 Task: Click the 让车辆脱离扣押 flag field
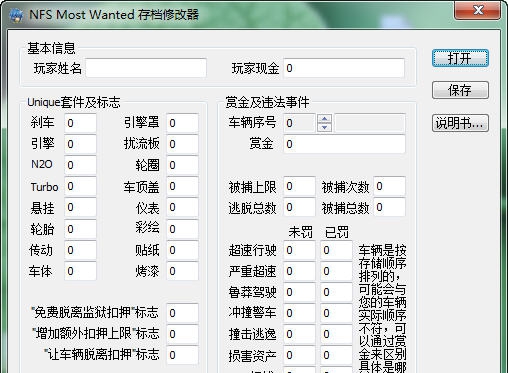(182, 355)
